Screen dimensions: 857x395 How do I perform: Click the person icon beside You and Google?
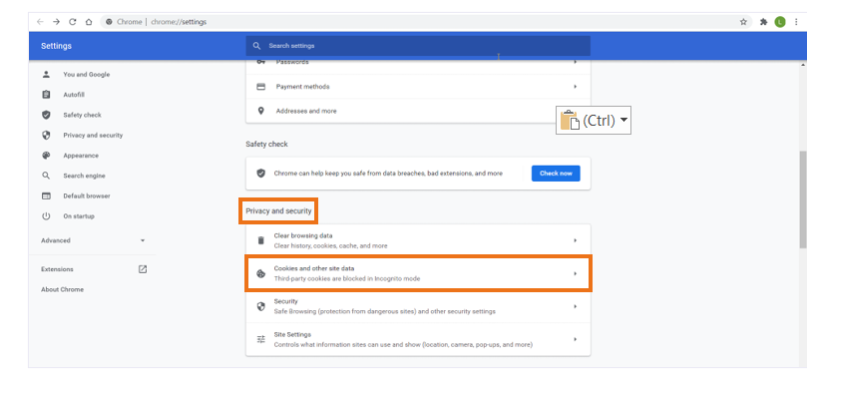pyautogui.click(x=46, y=74)
